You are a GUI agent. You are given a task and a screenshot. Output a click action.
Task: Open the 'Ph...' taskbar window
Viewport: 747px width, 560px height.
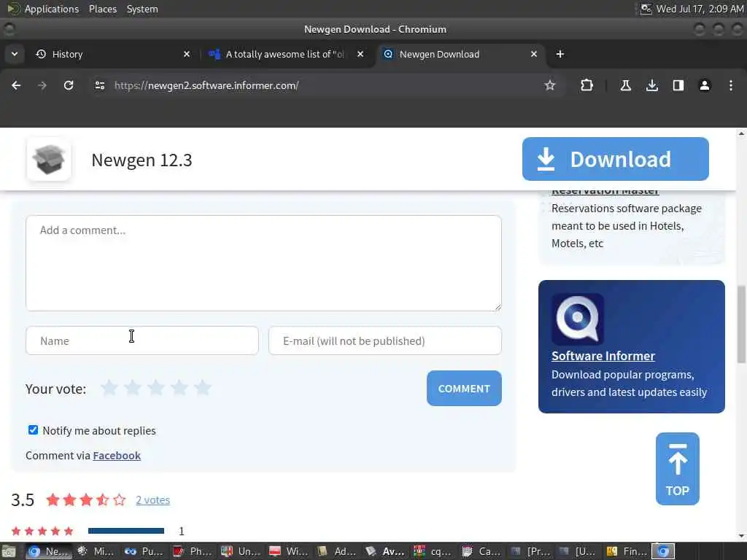coord(193,551)
